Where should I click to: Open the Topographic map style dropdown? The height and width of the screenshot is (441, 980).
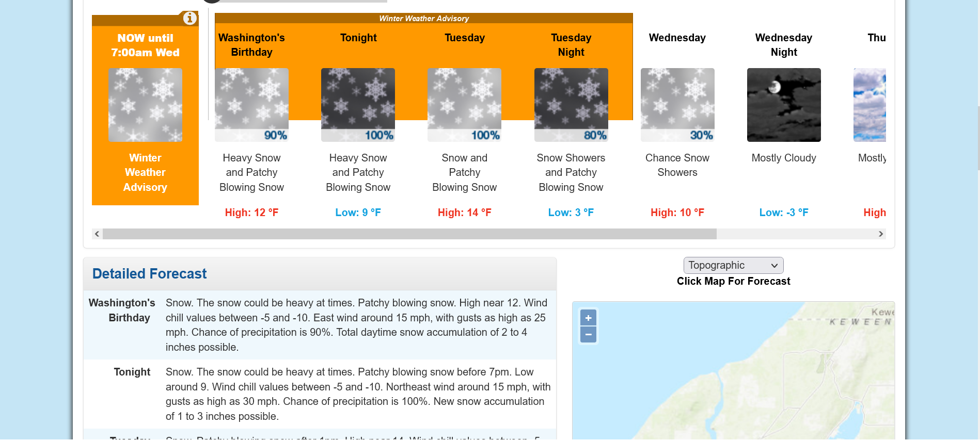click(733, 265)
